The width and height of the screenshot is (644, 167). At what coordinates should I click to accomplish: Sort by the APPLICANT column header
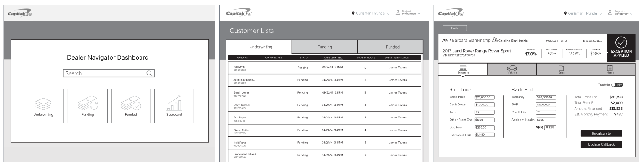243,58
